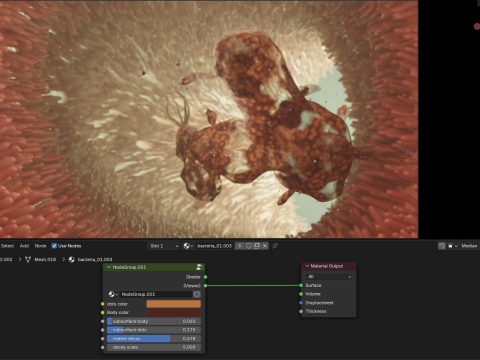Image resolution: width=480 pixels, height=360 pixels.
Task: Click the decay scale input socket
Action: pyautogui.click(x=103, y=347)
